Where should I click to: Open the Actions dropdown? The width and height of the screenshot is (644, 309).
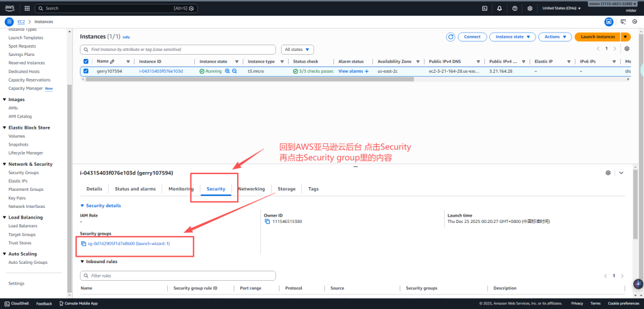point(555,37)
